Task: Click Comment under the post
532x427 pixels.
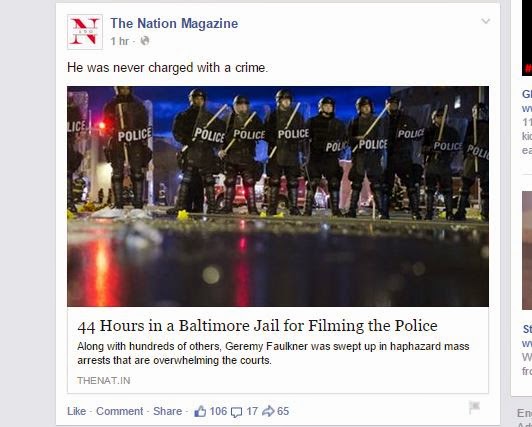Action: (119, 411)
